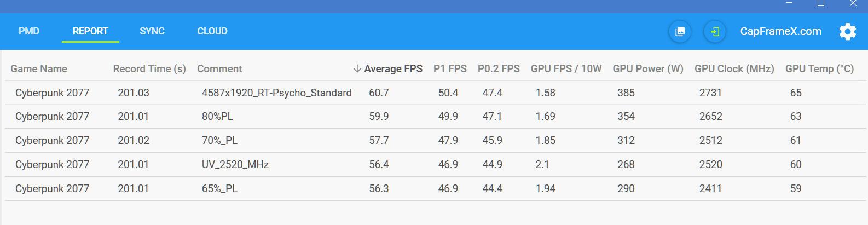Select the REPORT tab
The image size is (868, 225).
[90, 31]
